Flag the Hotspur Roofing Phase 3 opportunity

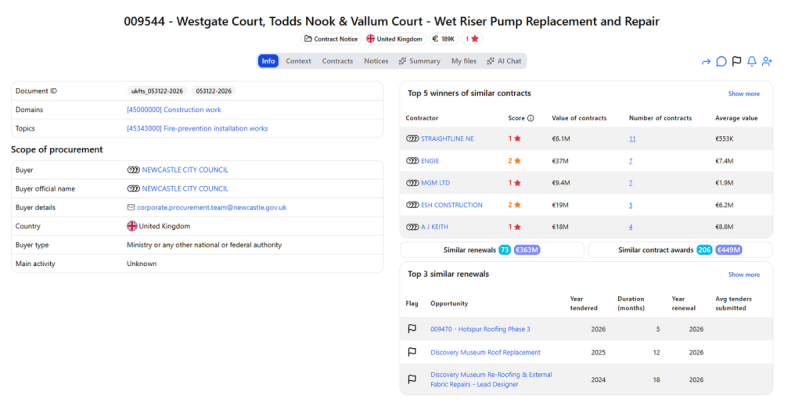click(x=412, y=329)
